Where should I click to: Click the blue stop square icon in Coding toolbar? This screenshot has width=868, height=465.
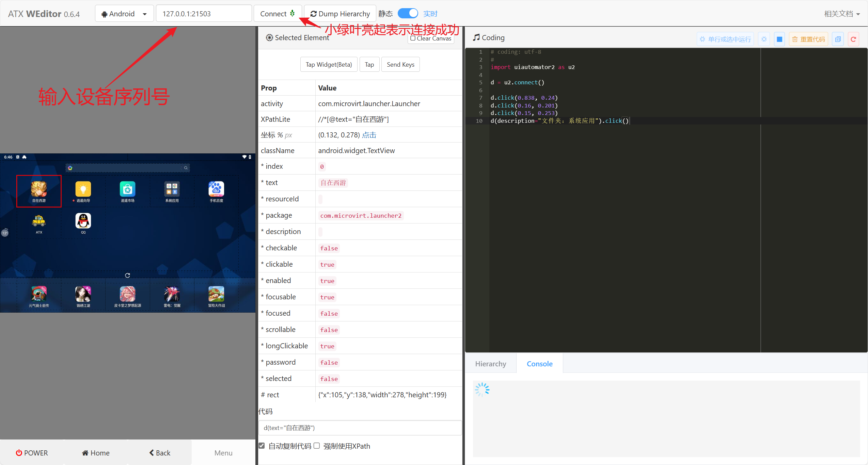point(779,39)
